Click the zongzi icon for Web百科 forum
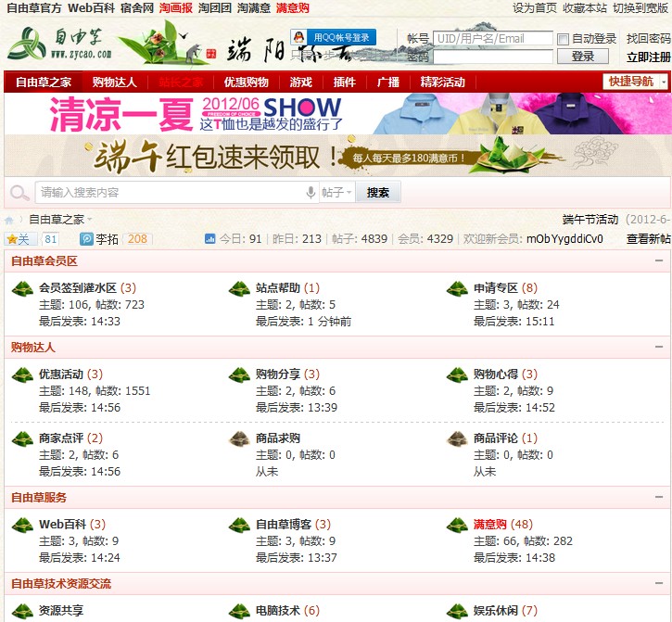Screen dimensions: 672x622 pyautogui.click(x=22, y=525)
